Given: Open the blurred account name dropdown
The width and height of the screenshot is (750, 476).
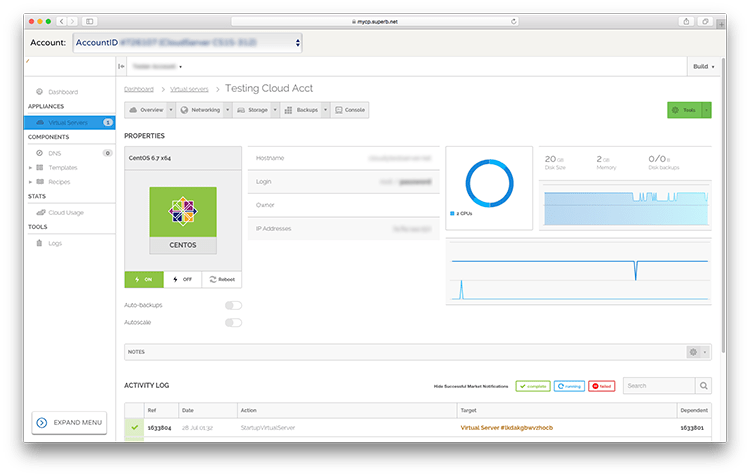Looking at the screenshot, I should coord(157,66).
